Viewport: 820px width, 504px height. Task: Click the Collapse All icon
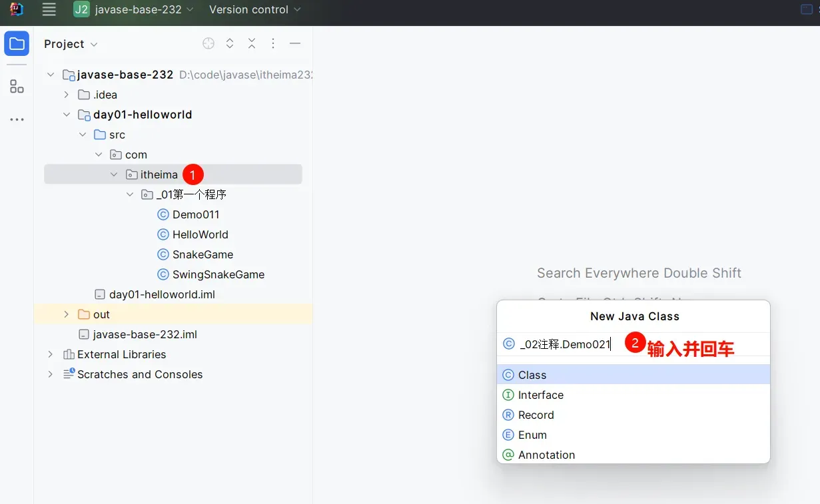[x=252, y=44]
